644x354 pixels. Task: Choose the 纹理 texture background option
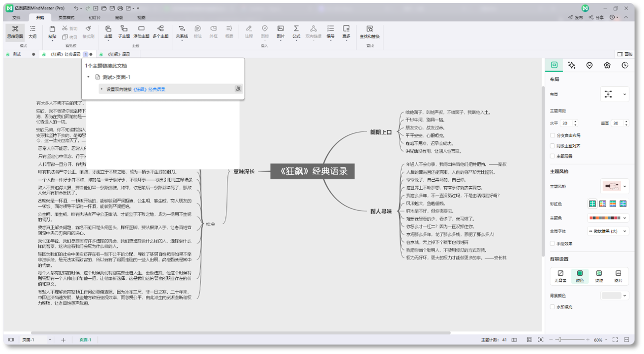[x=599, y=276]
